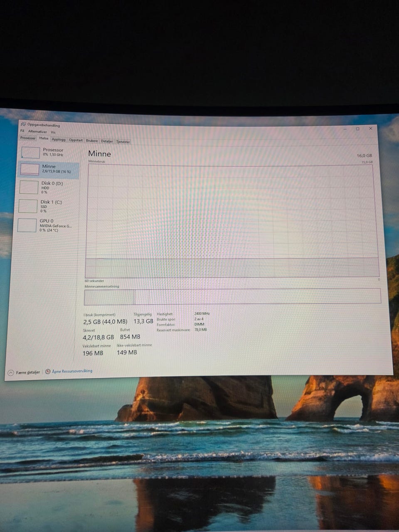
Task: Click the form factor value DIMM
Action: click(199, 324)
